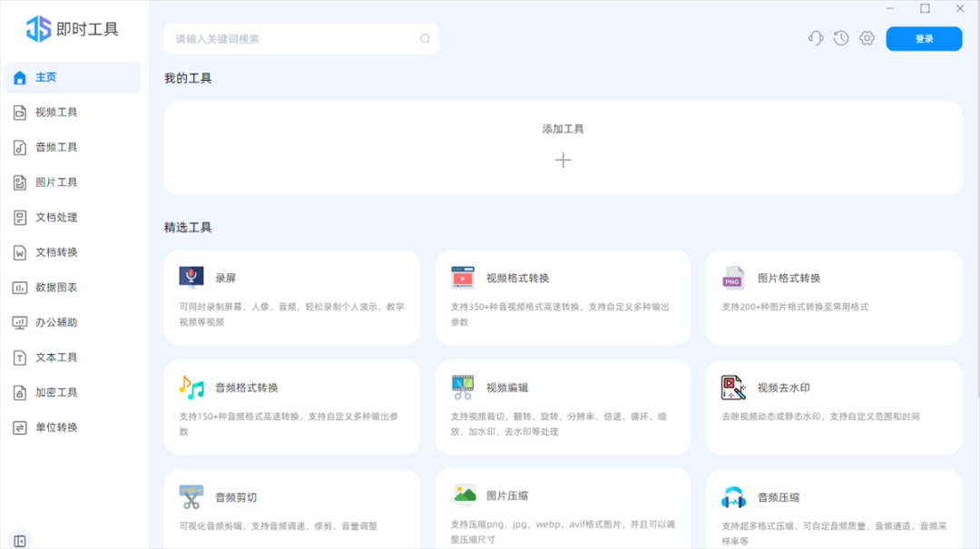Open the 图片格式转换 PNG tool icon
Image resolution: width=980 pixels, height=549 pixels.
click(x=733, y=276)
